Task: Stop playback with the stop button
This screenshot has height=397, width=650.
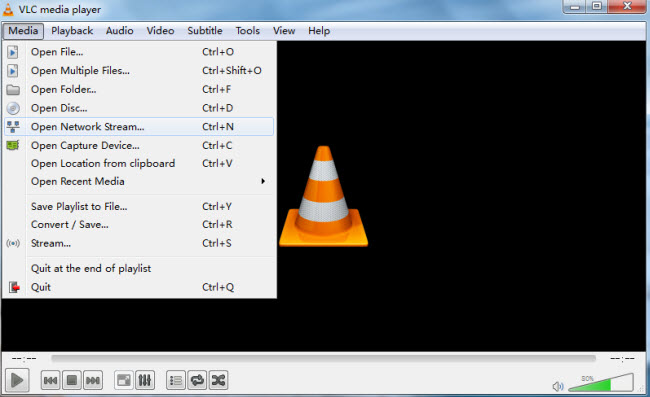Action: pyautogui.click(x=72, y=380)
